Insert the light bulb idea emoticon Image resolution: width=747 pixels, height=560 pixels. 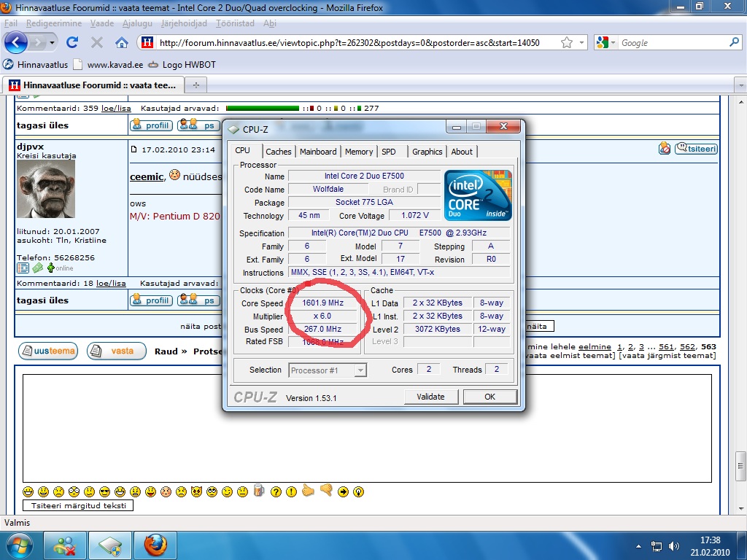[359, 492]
